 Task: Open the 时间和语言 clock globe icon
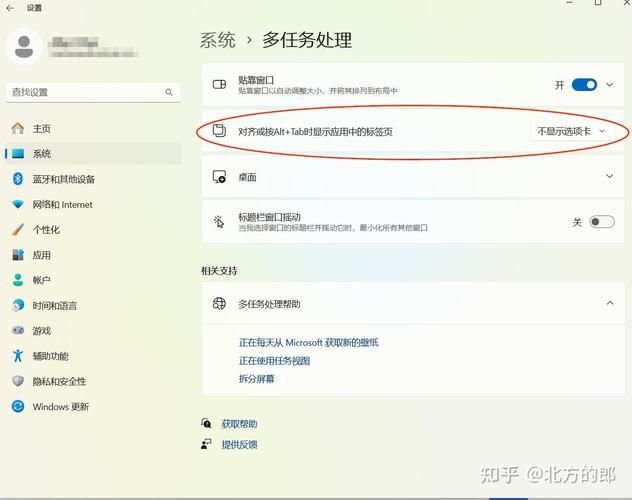coord(18,305)
